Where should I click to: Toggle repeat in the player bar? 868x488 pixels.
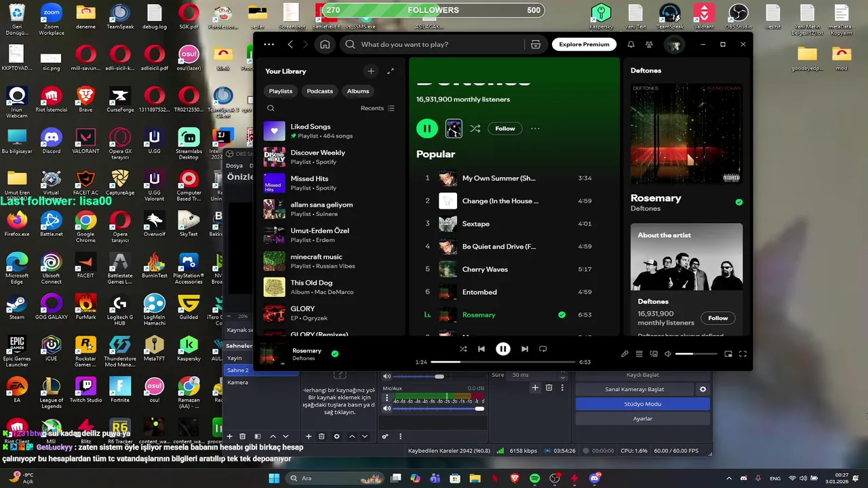542,349
